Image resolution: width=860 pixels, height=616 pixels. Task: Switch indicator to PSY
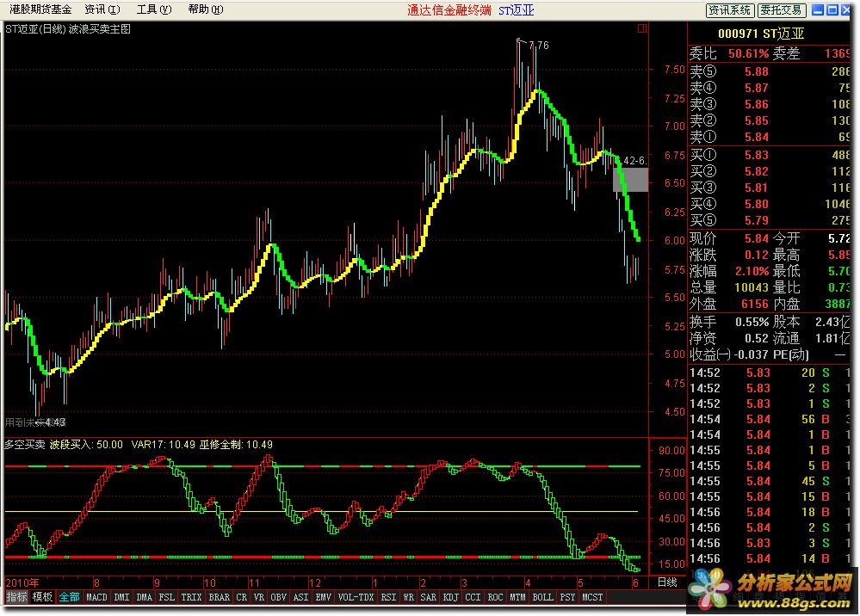(x=567, y=597)
